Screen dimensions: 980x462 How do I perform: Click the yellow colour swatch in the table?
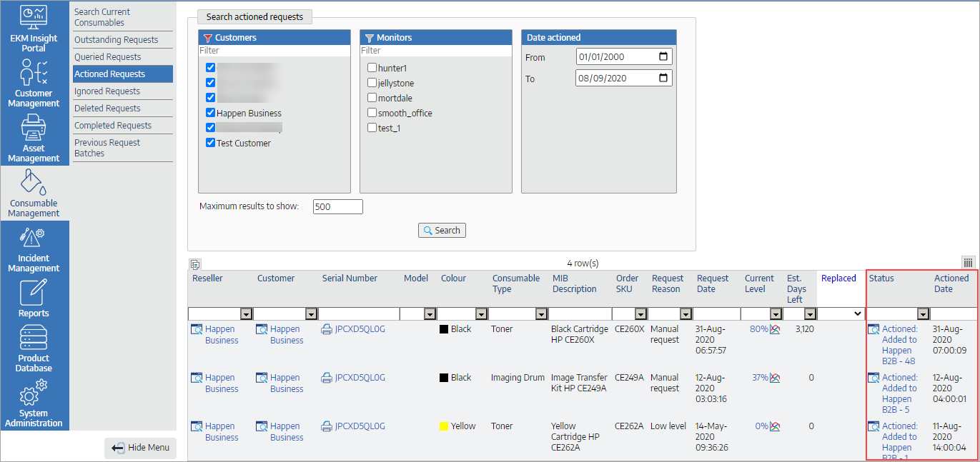(x=444, y=426)
